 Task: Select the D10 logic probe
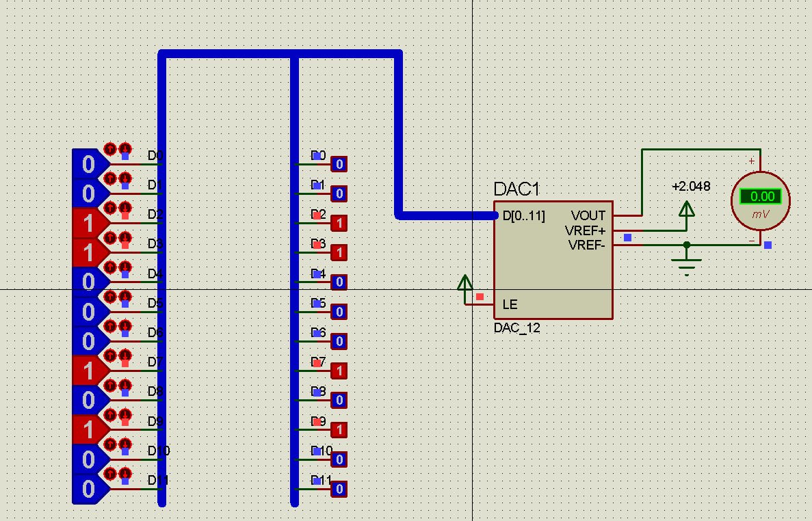click(x=339, y=459)
